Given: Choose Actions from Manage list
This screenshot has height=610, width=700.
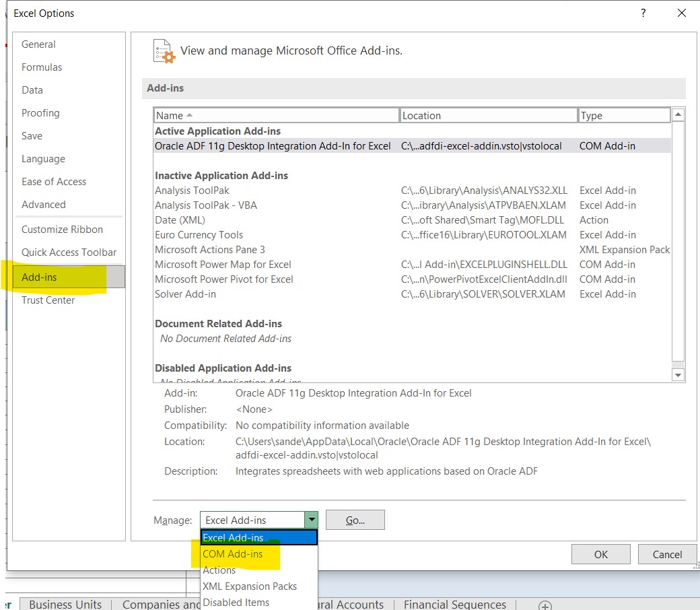Looking at the screenshot, I should pyautogui.click(x=259, y=570).
